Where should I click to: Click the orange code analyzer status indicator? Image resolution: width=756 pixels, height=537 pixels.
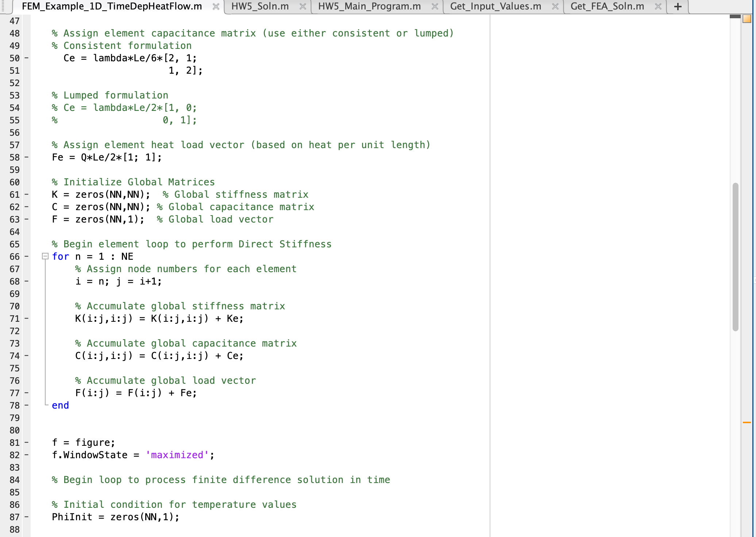(747, 19)
